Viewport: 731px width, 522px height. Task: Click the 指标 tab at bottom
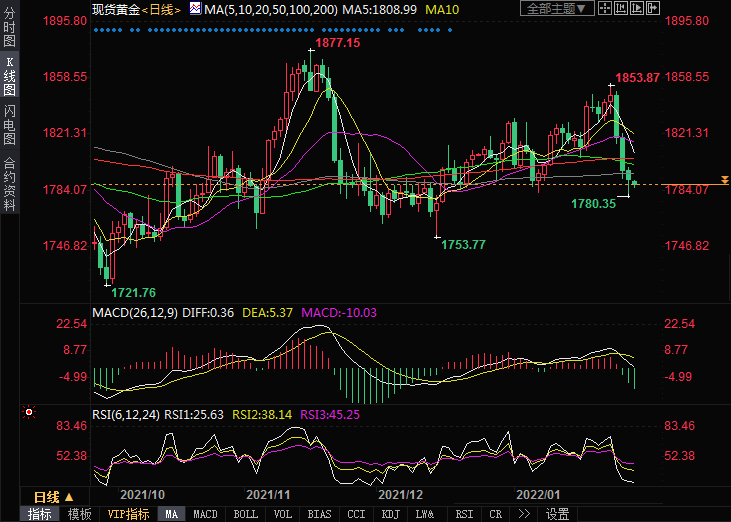click(x=40, y=514)
